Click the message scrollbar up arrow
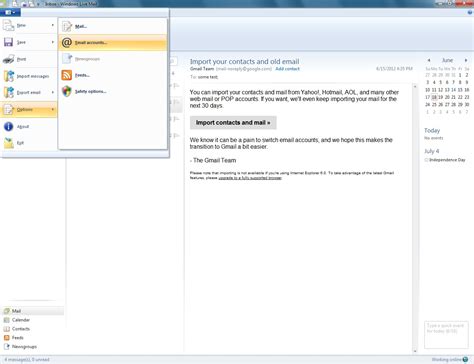The height and width of the screenshot is (364, 474). click(x=415, y=86)
